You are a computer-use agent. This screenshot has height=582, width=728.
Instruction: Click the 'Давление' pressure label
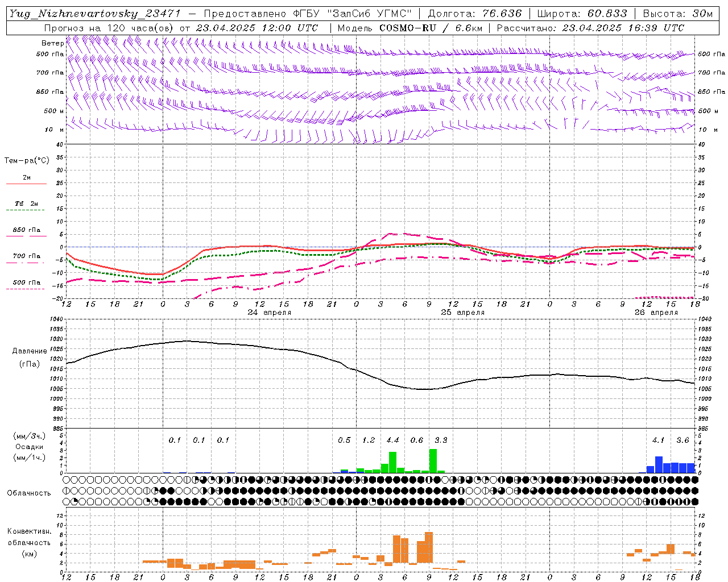pos(30,351)
